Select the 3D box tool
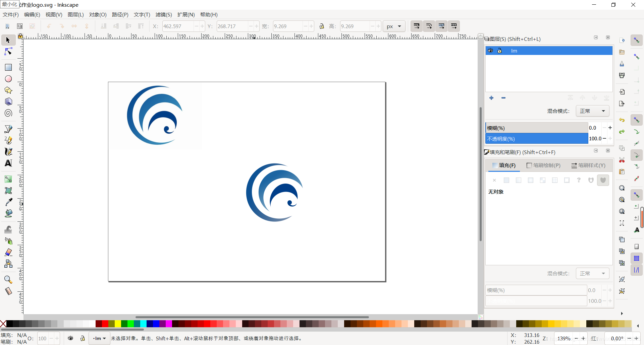The width and height of the screenshot is (644, 345). (x=8, y=101)
